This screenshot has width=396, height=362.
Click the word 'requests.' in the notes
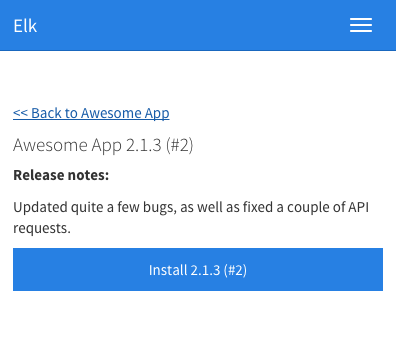(x=42, y=229)
